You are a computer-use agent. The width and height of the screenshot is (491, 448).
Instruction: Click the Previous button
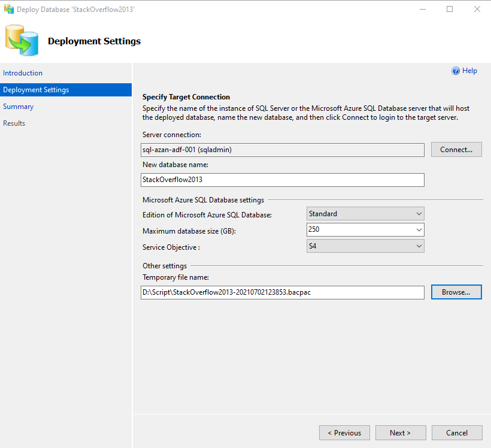click(344, 433)
